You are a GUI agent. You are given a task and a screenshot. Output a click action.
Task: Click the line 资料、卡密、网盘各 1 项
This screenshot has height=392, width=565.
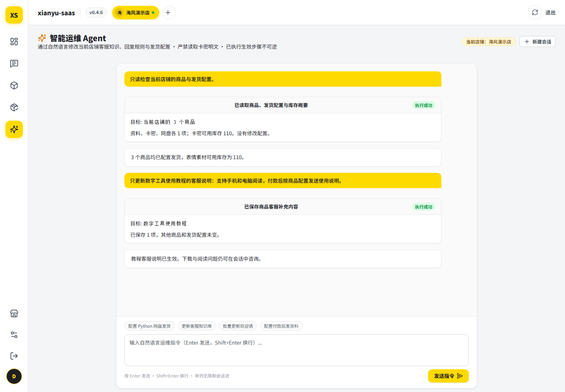[201, 134]
